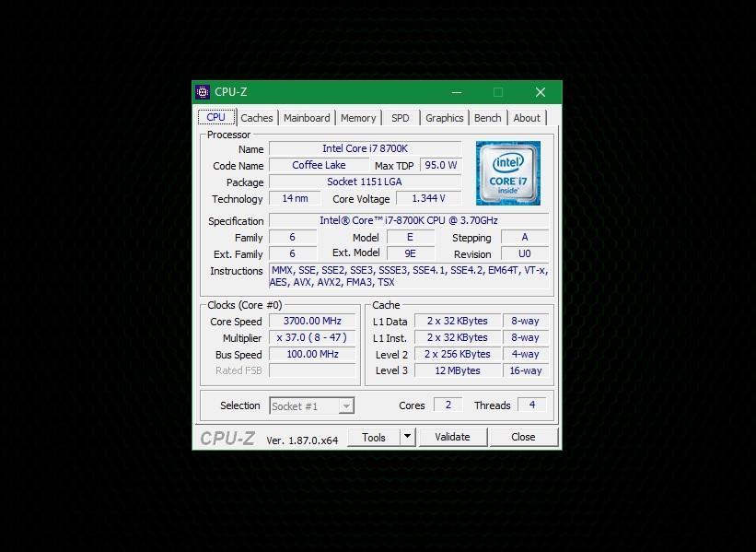Click the Multiplier value x 37.0 (8 - 47)
The width and height of the screenshot is (756, 552).
point(312,337)
